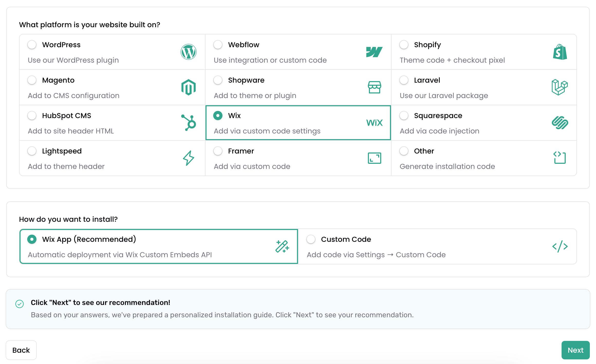Click the Custom Code angle-brackets icon

560,246
